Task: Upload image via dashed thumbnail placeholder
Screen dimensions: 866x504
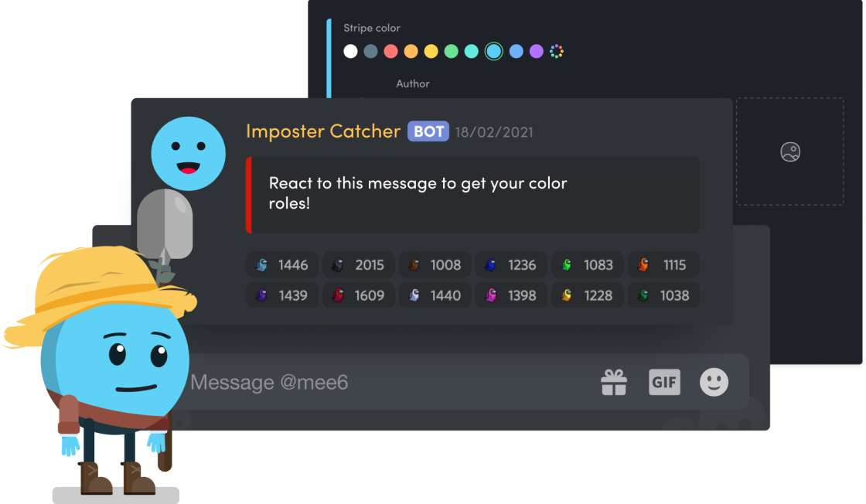Action: [x=789, y=152]
